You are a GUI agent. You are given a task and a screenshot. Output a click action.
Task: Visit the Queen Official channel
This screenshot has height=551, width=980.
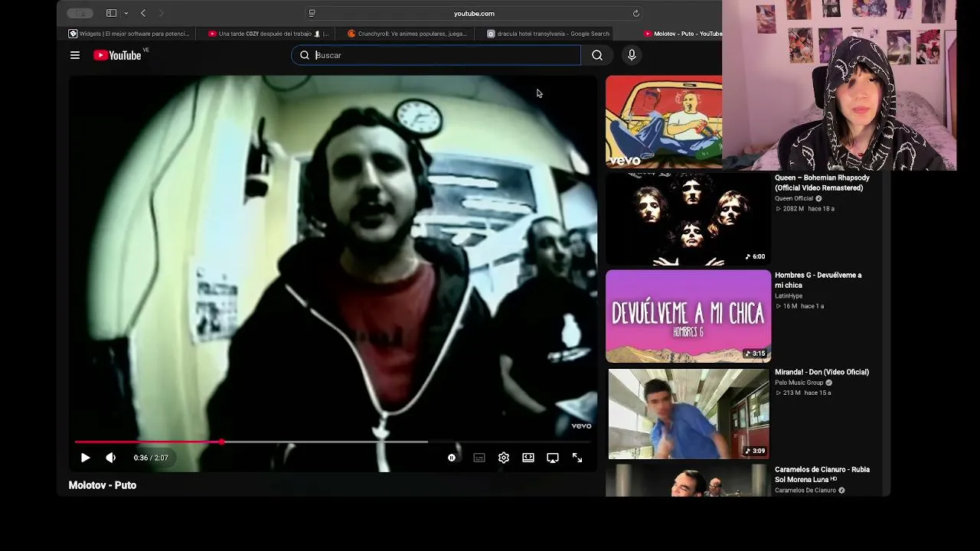click(x=794, y=198)
